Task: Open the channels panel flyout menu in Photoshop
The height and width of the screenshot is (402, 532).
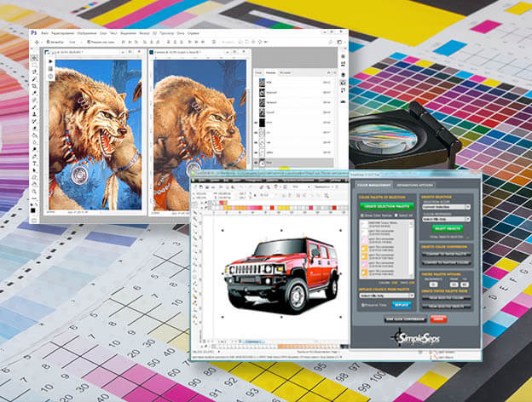Action: point(335,73)
